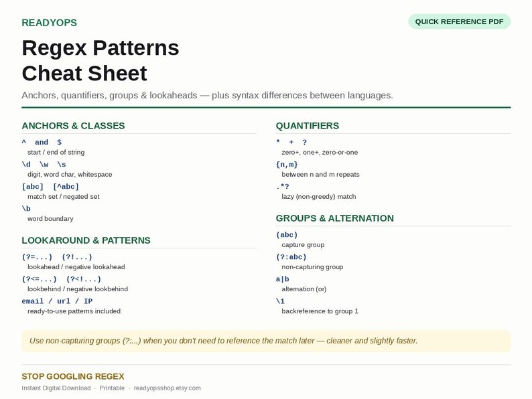
Task: Click the STOP GOOGLING REGEX tagline
Action: tap(73, 376)
